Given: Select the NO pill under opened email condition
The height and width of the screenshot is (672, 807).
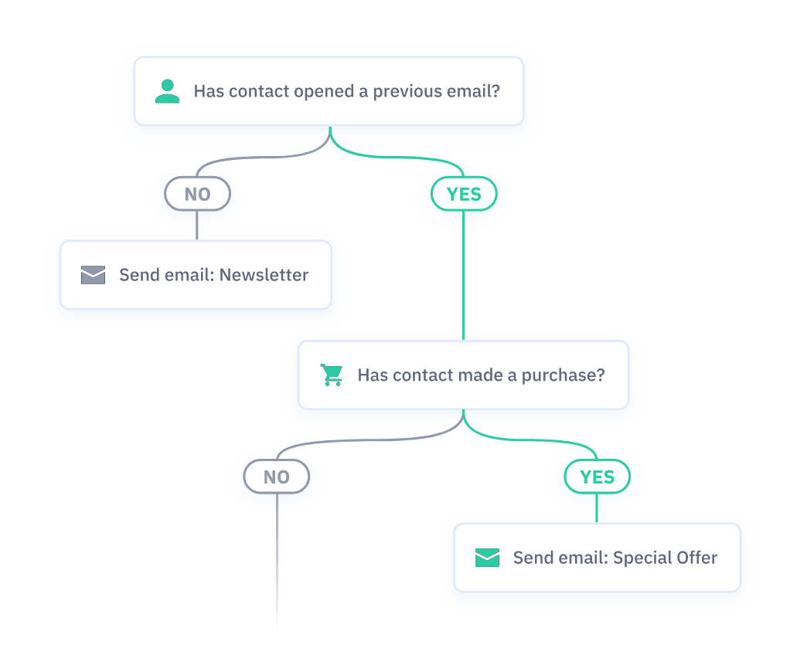Looking at the screenshot, I should point(198,194).
